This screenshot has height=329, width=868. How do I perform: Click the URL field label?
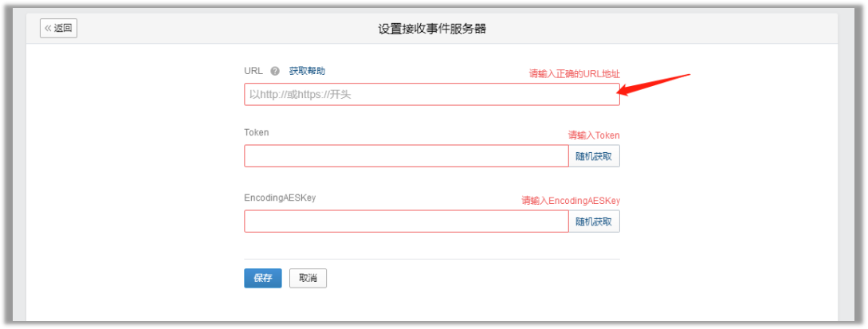(x=253, y=71)
